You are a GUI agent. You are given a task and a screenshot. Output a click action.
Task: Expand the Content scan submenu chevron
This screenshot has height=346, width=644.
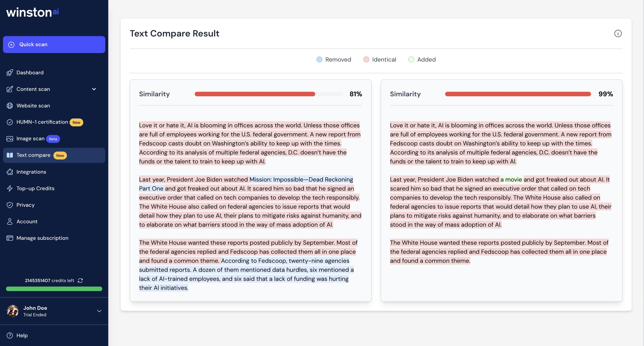94,89
